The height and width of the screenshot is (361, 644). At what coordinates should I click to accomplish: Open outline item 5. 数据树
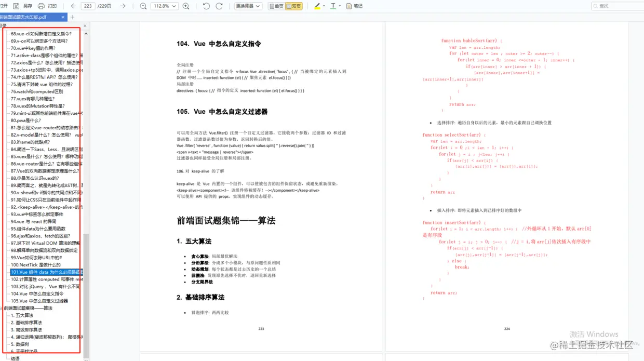(21, 344)
